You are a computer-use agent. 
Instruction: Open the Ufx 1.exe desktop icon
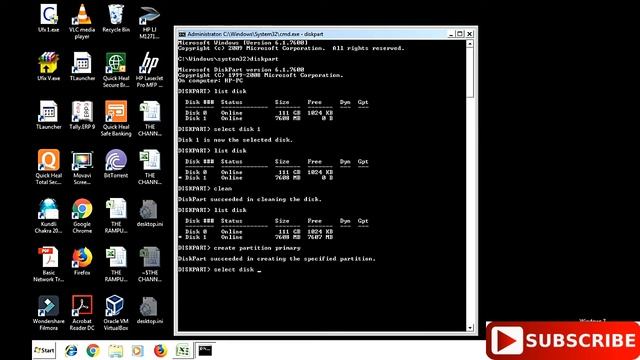(x=49, y=18)
